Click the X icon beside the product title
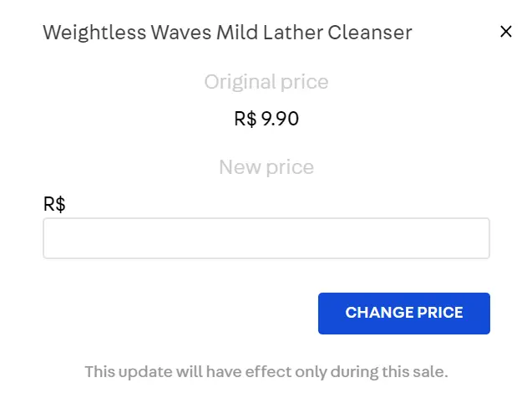Image resolution: width=532 pixels, height=398 pixels. click(505, 32)
